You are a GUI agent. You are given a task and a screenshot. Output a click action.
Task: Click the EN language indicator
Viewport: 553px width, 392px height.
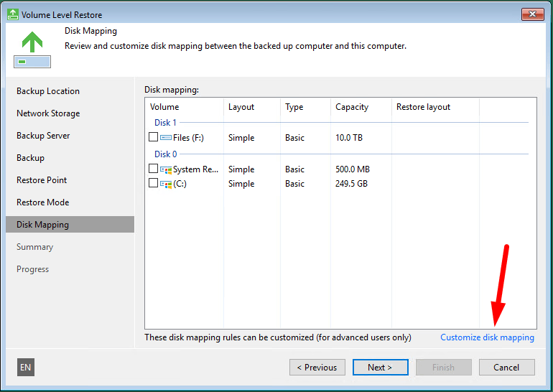point(25,368)
